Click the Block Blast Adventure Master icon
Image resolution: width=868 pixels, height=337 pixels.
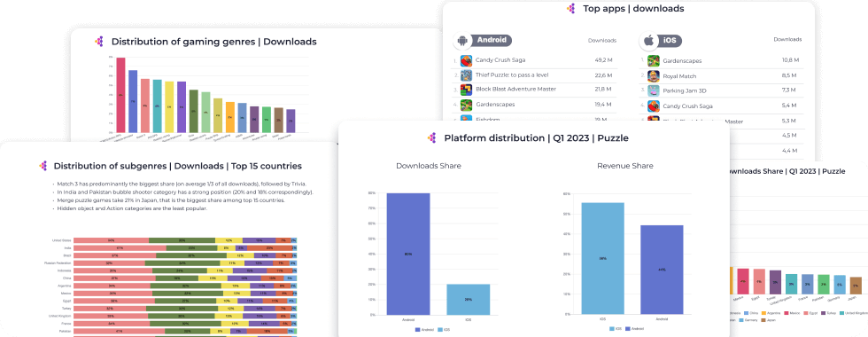click(466, 90)
